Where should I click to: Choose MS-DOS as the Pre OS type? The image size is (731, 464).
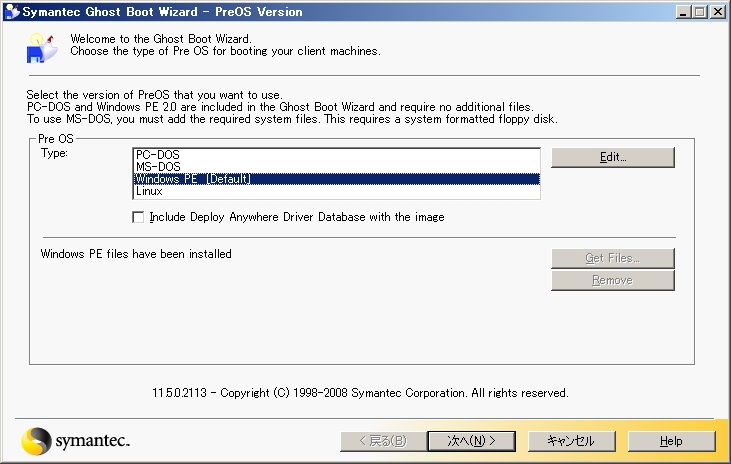158,167
